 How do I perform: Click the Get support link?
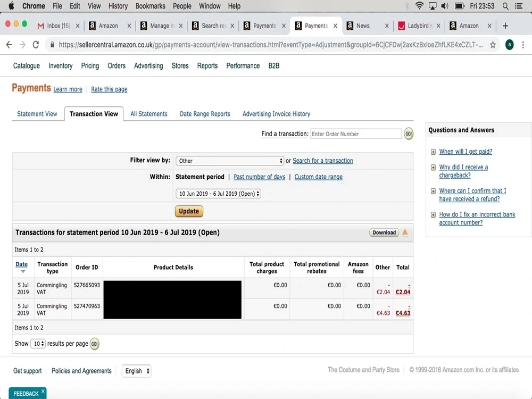tap(28, 371)
